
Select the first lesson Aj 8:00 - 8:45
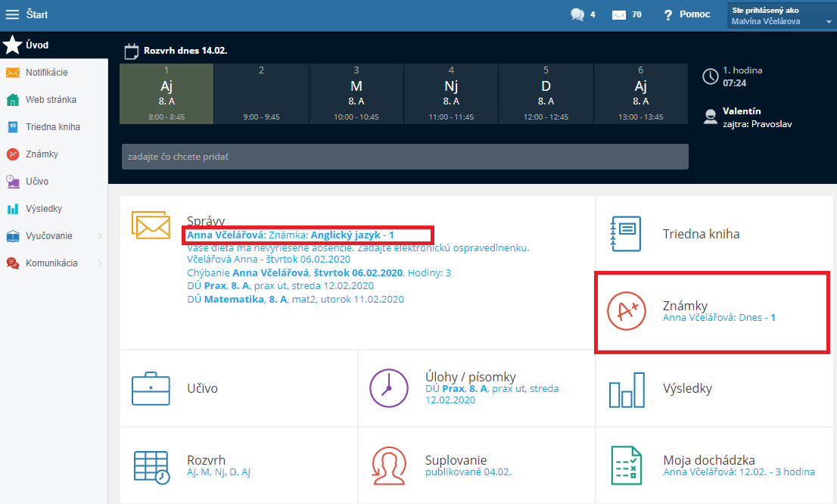[166, 94]
